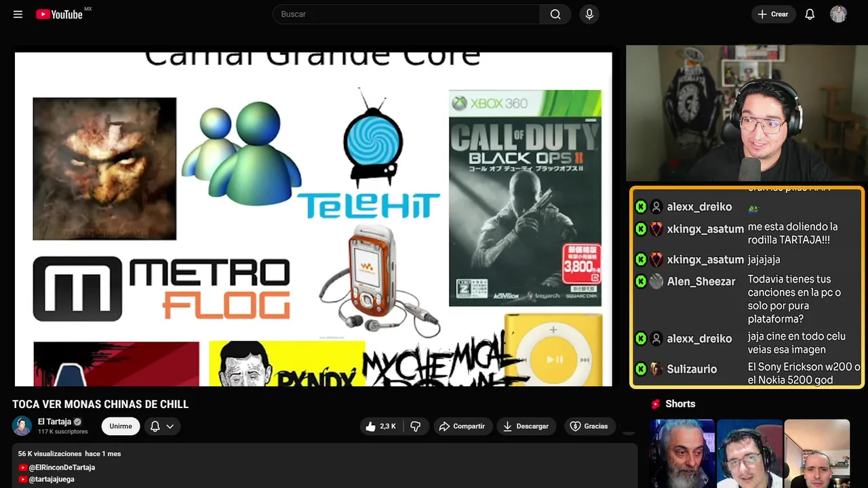Click the El Tartaja verified checkmark badge
Viewport: 868px width, 488px height.
(x=77, y=422)
